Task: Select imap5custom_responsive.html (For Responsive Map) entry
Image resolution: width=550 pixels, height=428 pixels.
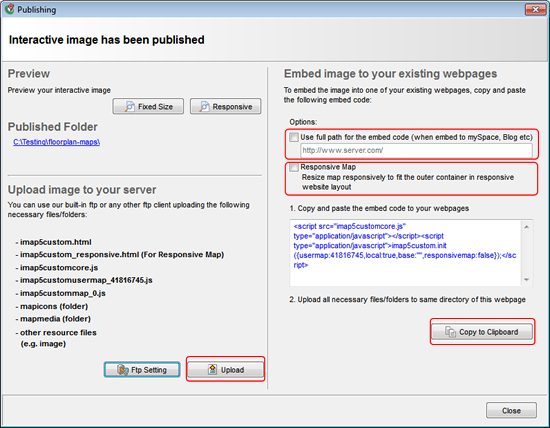Action: click(122, 255)
